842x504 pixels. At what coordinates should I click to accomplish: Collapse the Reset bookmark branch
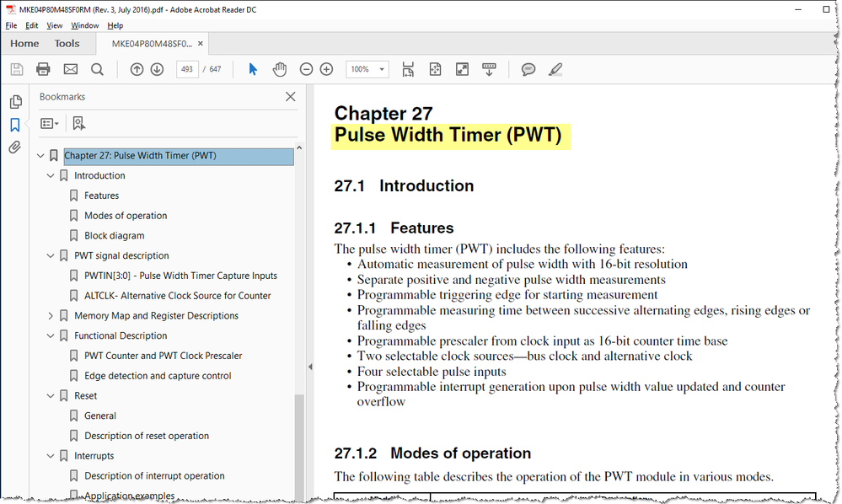click(x=51, y=395)
